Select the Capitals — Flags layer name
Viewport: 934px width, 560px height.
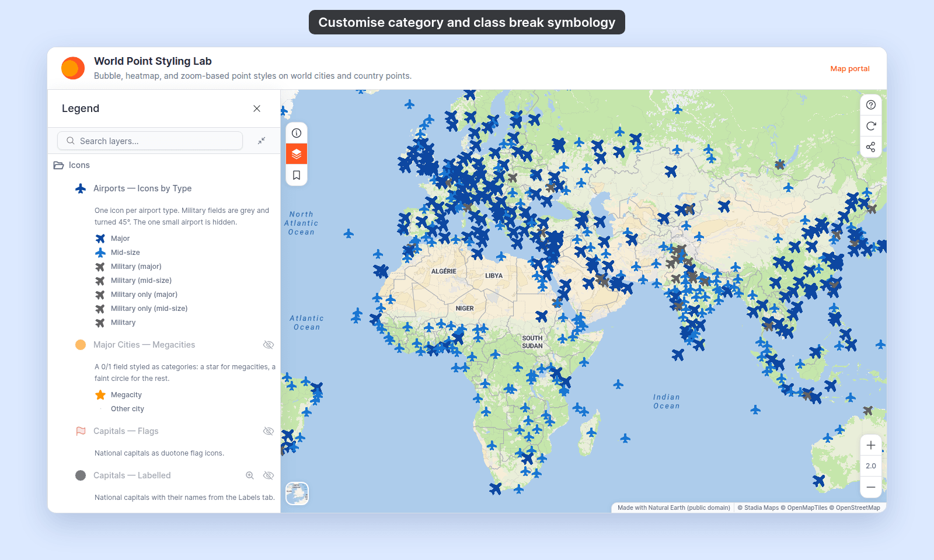coord(126,431)
